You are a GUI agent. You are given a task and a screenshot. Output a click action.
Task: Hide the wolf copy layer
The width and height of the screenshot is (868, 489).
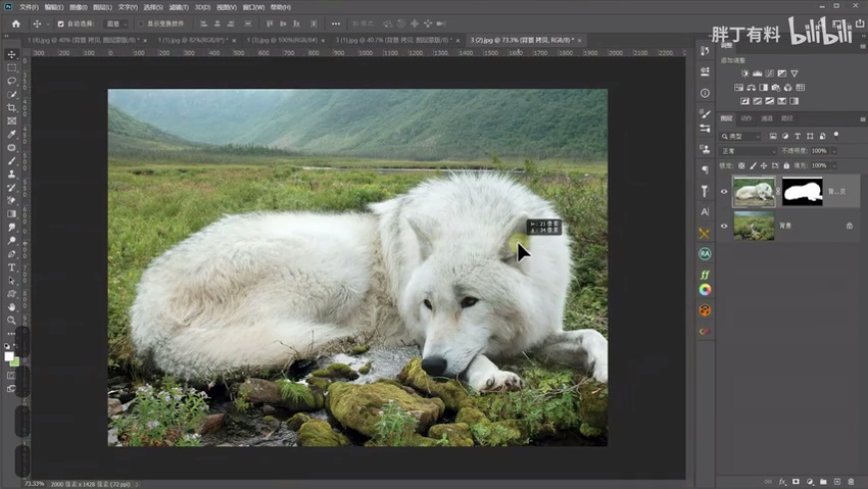[724, 192]
